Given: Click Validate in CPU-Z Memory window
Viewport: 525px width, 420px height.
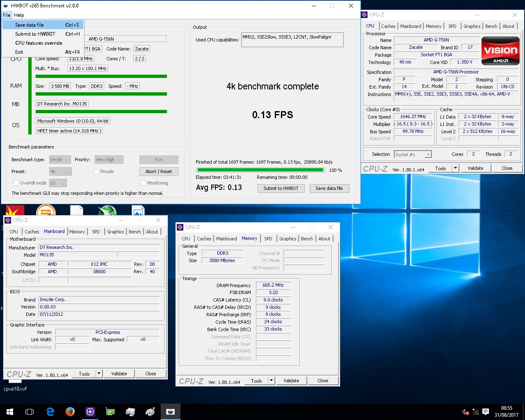Looking at the screenshot, I should (x=291, y=381).
